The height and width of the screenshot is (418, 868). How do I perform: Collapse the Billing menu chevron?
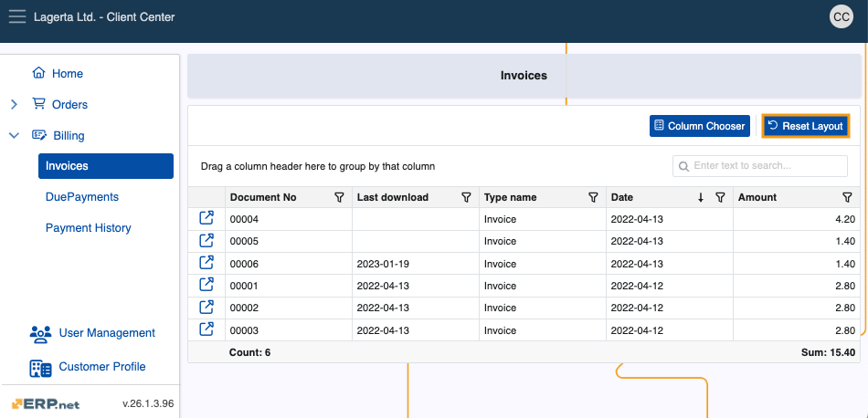point(15,135)
